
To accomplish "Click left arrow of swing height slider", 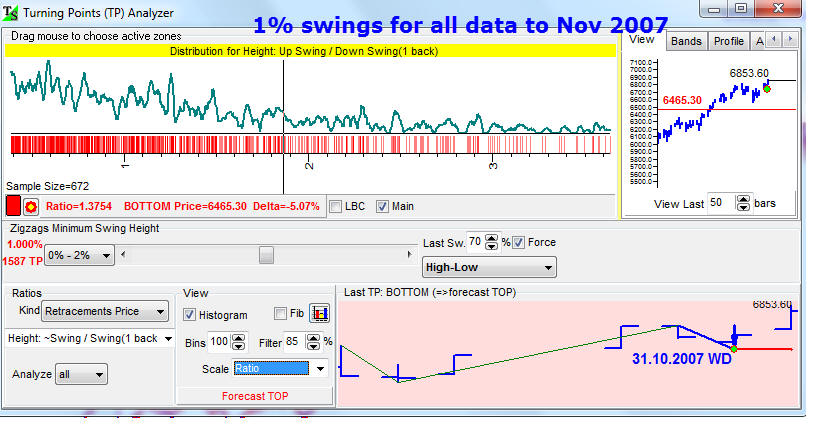I will 124,254.
